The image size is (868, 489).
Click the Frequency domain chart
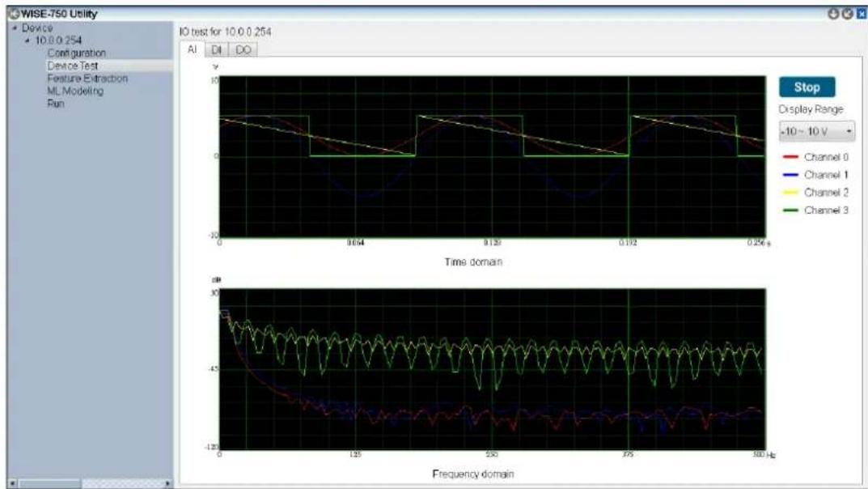click(x=492, y=369)
